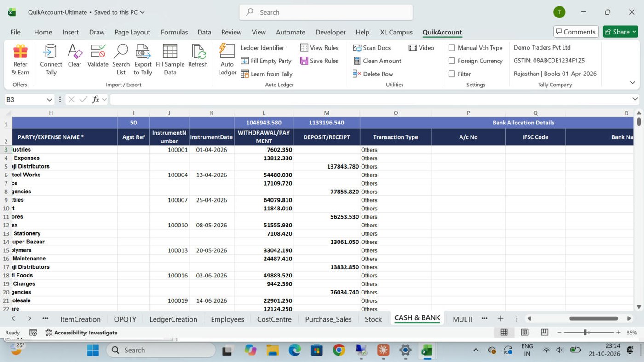Screen dimensions: 644x362
Task: Add a new sheet
Action: (x=500, y=318)
